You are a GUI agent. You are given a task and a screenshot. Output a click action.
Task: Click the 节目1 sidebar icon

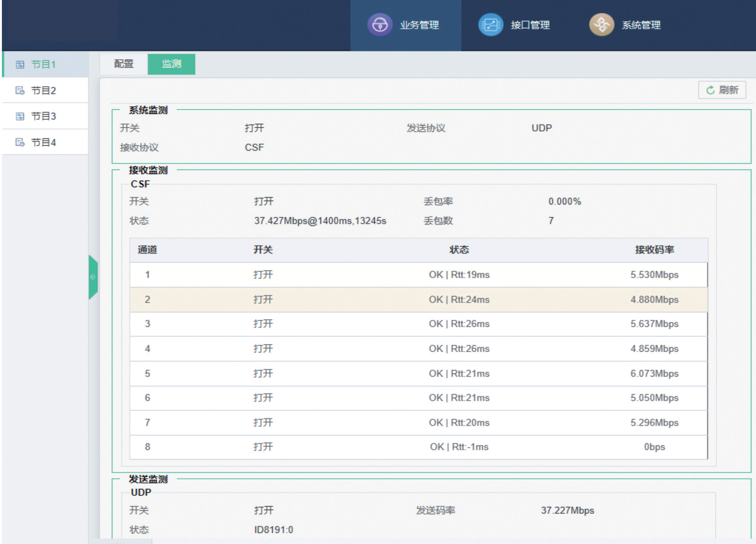[20, 64]
